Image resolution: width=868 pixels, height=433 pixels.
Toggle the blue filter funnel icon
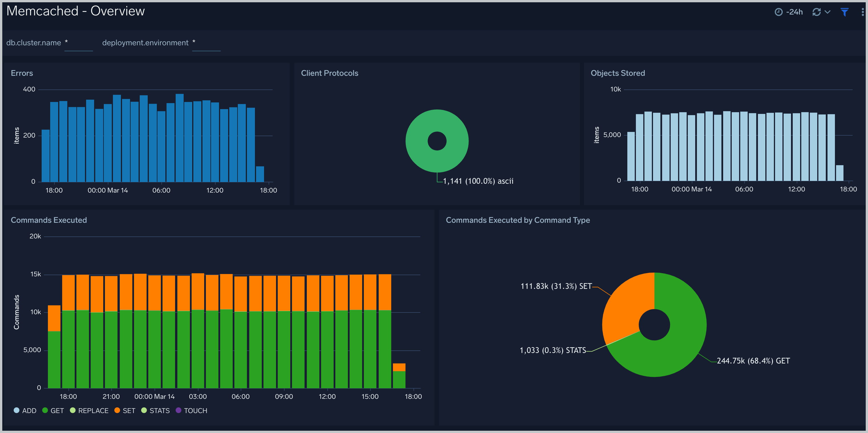pos(844,12)
